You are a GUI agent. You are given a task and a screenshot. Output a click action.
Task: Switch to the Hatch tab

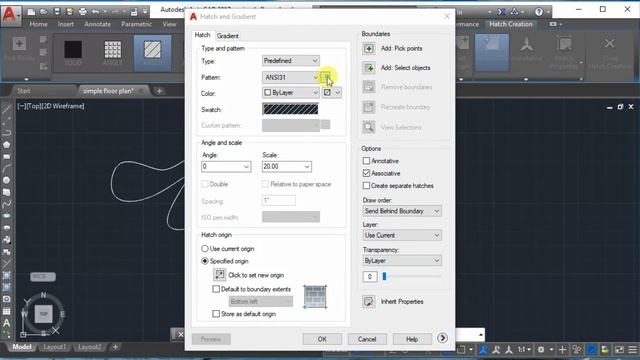(x=202, y=35)
